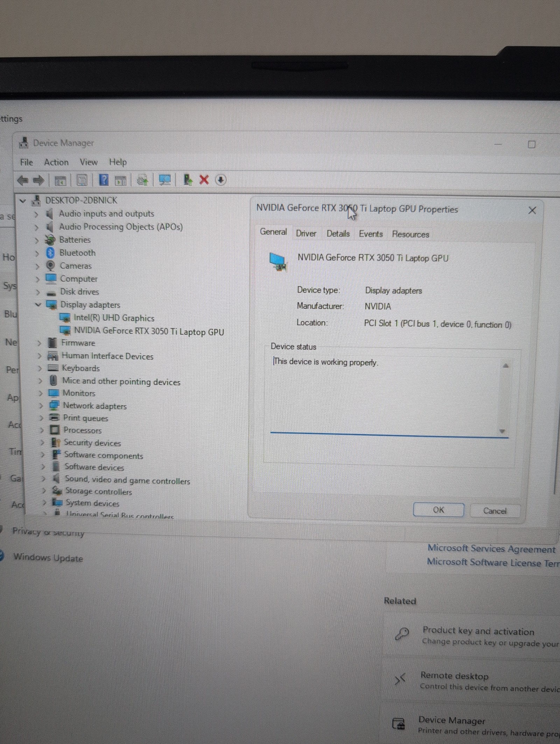Collapse the Display adapters category
This screenshot has width=560, height=744.
[x=38, y=305]
